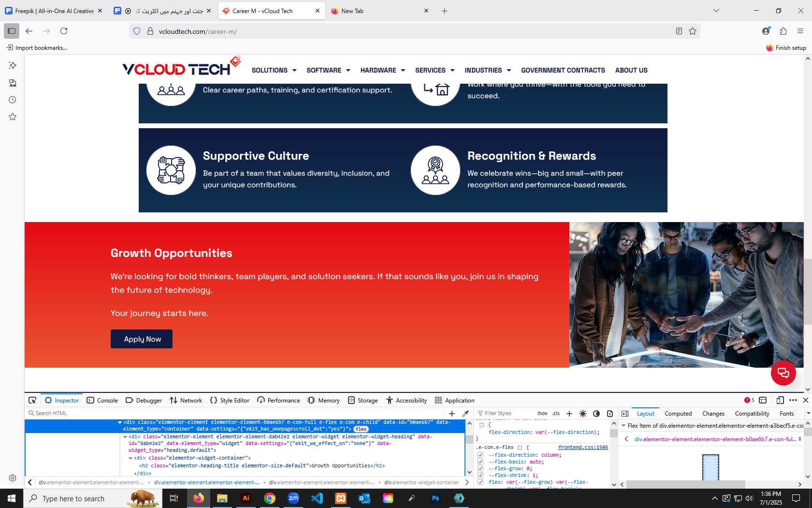The width and height of the screenshot is (812, 508).
Task: Click the red error count badge
Action: coord(749,400)
